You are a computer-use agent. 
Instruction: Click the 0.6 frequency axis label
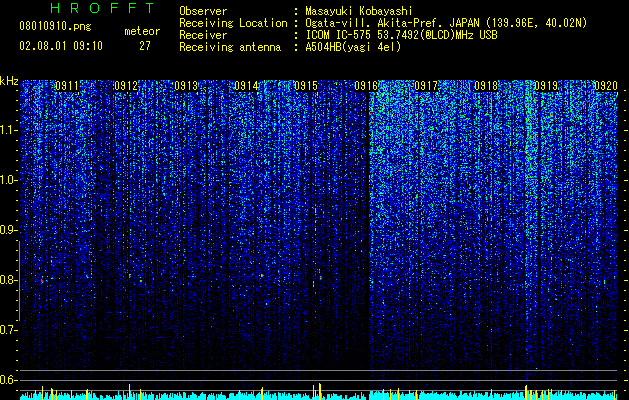[x=8, y=380]
